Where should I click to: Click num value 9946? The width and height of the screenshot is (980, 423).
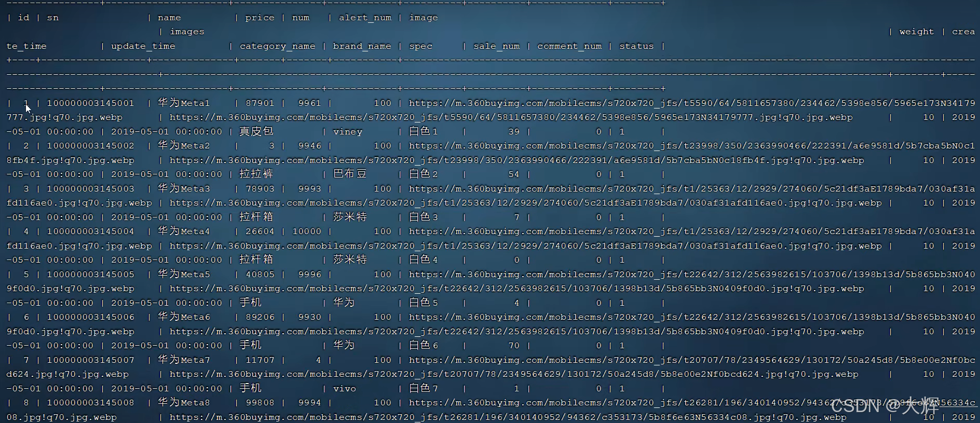click(309, 146)
